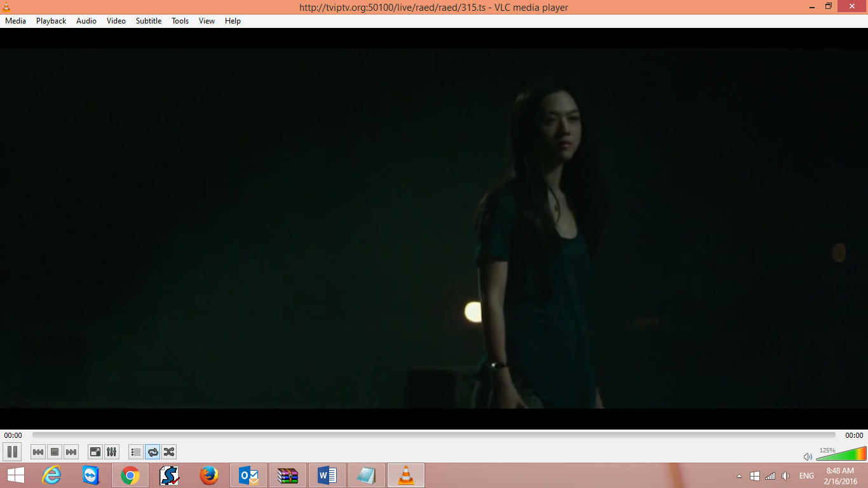Switch to WinRAR in taskbar
868x488 pixels.
tap(288, 475)
